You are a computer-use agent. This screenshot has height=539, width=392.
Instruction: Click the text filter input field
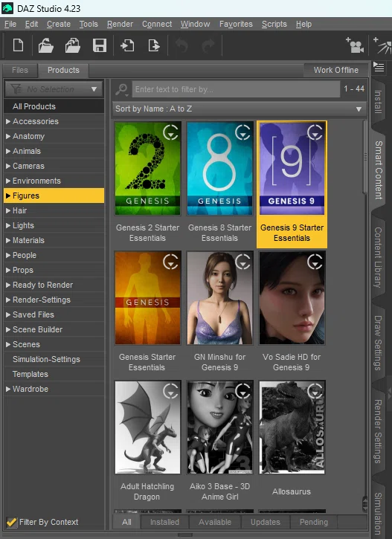click(236, 89)
